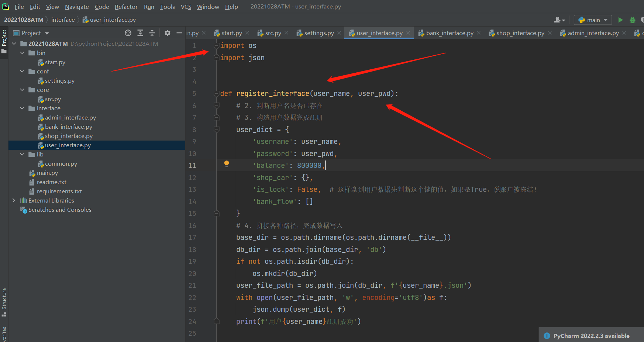644x342 pixels.
Task: Click 'user_interface.py' in the navigation breadcrumb
Action: click(x=109, y=20)
